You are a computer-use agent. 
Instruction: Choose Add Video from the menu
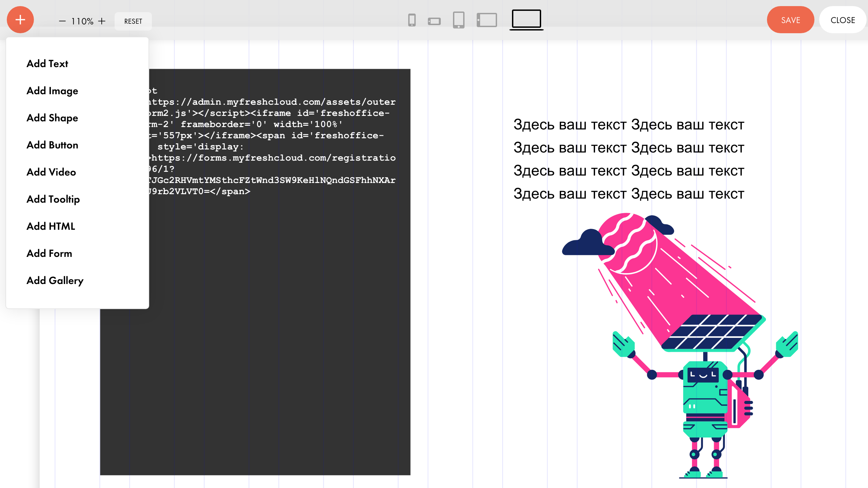click(x=51, y=172)
